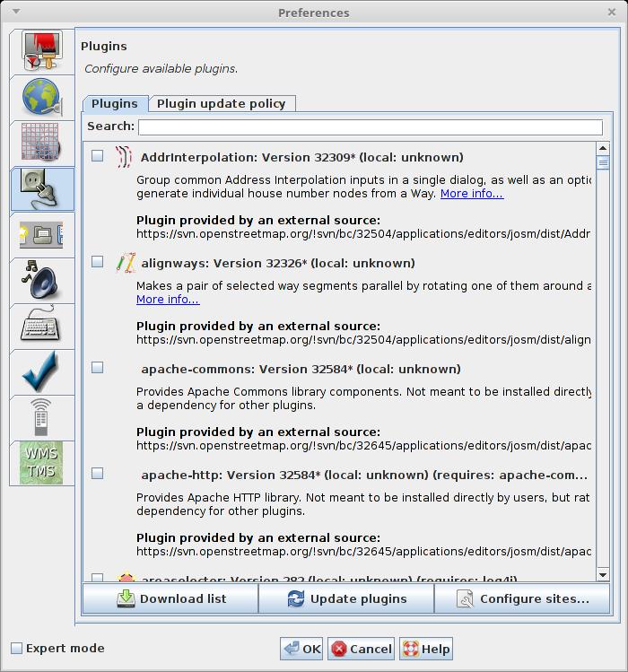Open remote control icon tab
This screenshot has width=628, height=672.
click(x=41, y=417)
